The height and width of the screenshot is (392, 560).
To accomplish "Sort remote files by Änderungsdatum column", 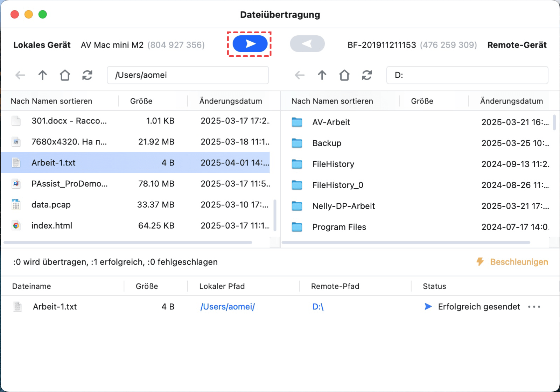I will click(x=511, y=101).
